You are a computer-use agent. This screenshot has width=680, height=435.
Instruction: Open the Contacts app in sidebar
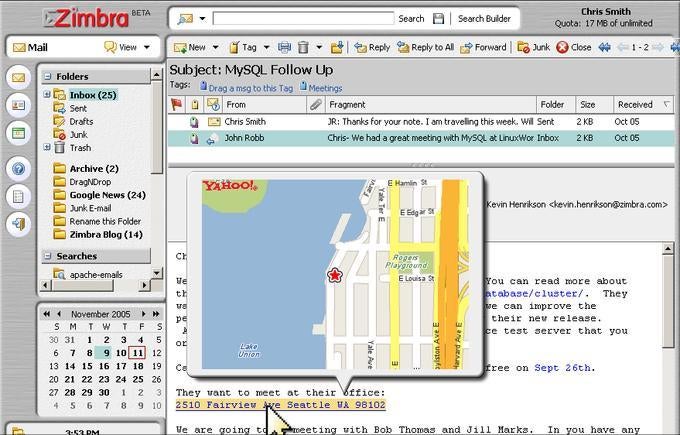[x=18, y=105]
